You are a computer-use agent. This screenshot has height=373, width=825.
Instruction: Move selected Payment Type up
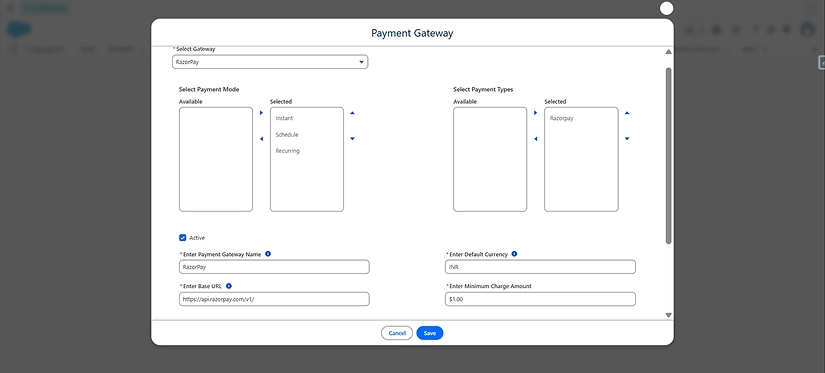(627, 113)
